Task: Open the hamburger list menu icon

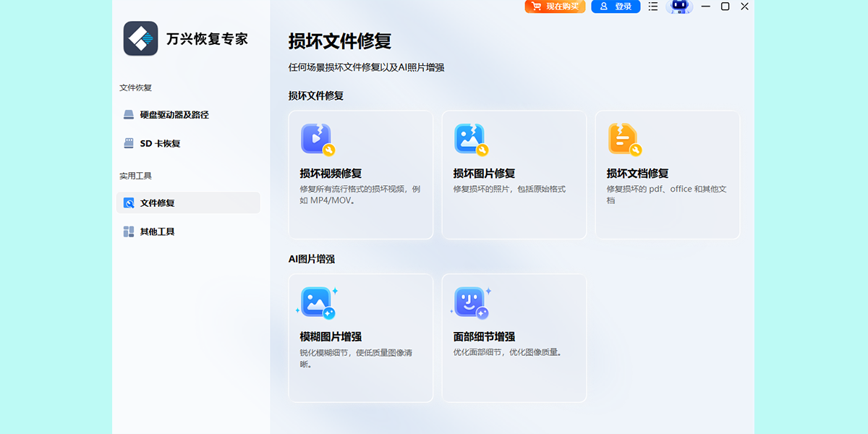Action: (x=653, y=7)
